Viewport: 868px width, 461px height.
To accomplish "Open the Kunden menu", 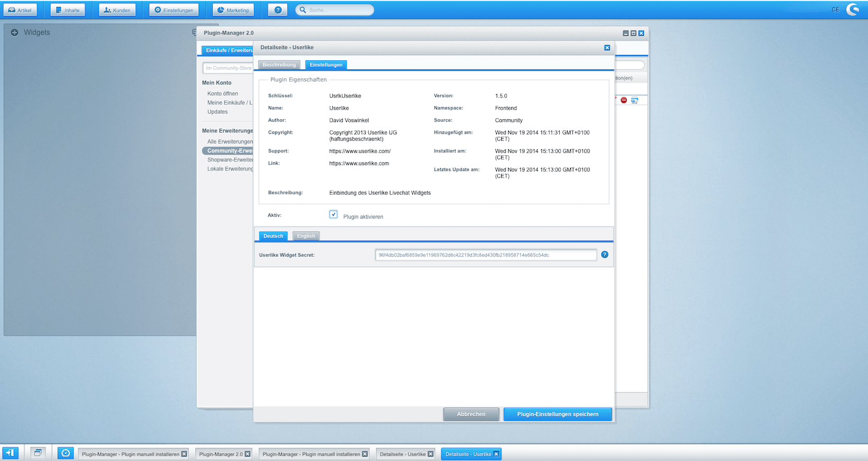I will (x=117, y=10).
